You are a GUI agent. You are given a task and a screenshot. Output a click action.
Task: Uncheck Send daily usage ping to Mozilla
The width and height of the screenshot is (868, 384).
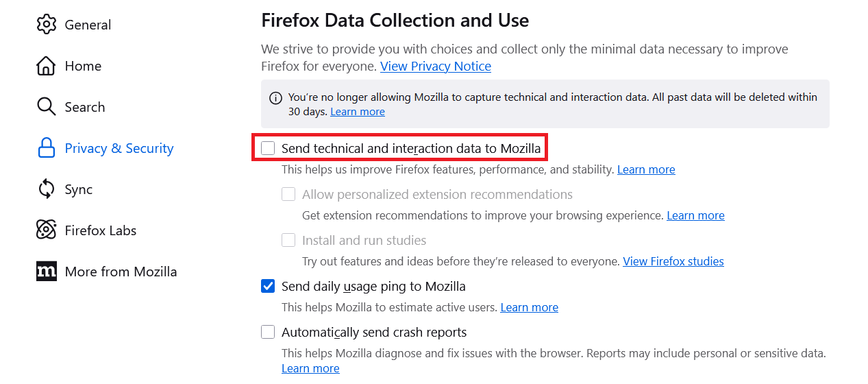click(268, 286)
